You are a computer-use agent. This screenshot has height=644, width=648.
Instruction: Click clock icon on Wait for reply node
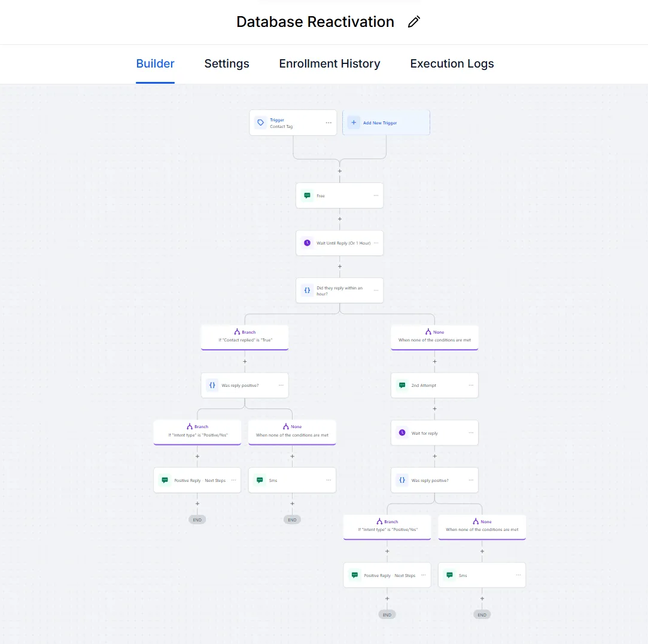click(402, 433)
